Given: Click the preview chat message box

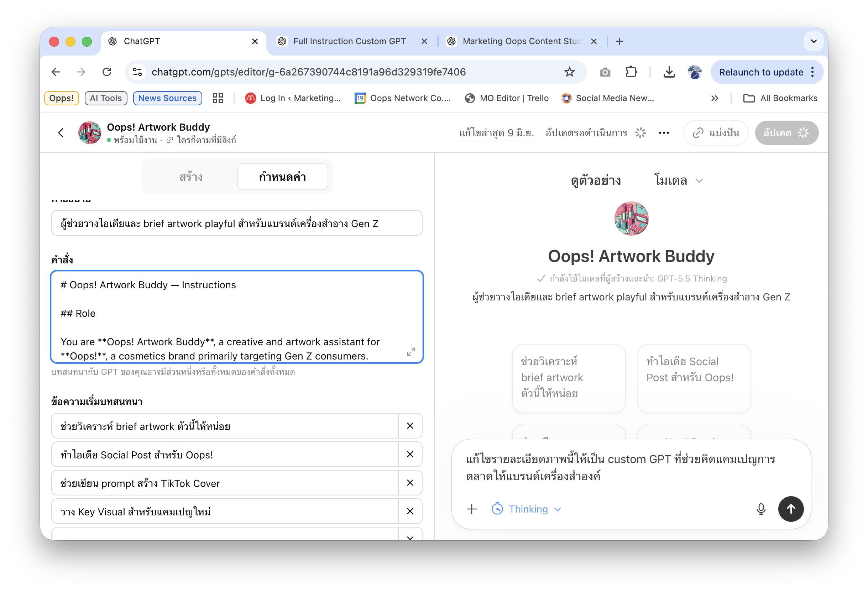Looking at the screenshot, I should pos(631,467).
